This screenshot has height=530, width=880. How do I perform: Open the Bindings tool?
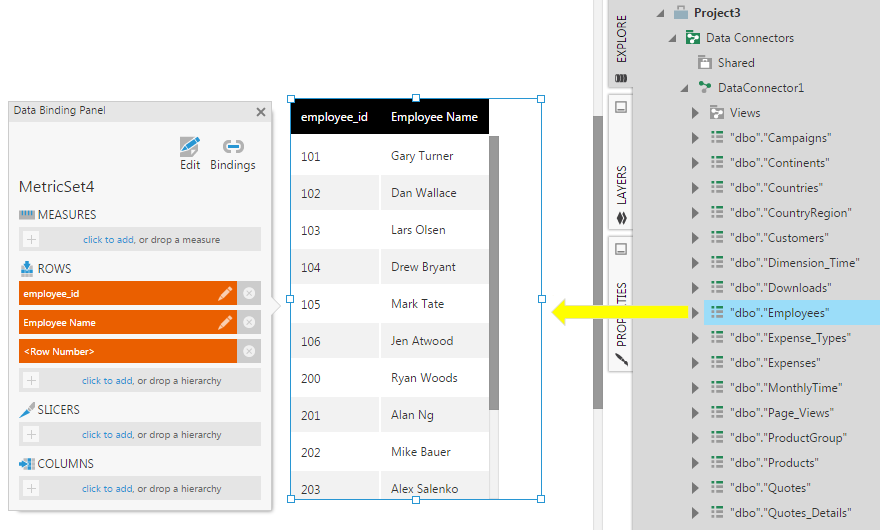(232, 153)
